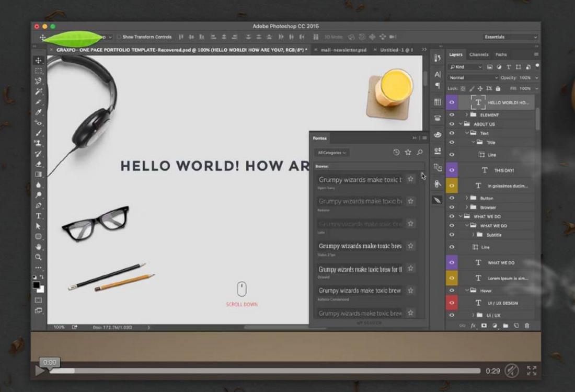Hide the THIS DAY! text layer
This screenshot has height=392, width=575.
pos(452,170)
